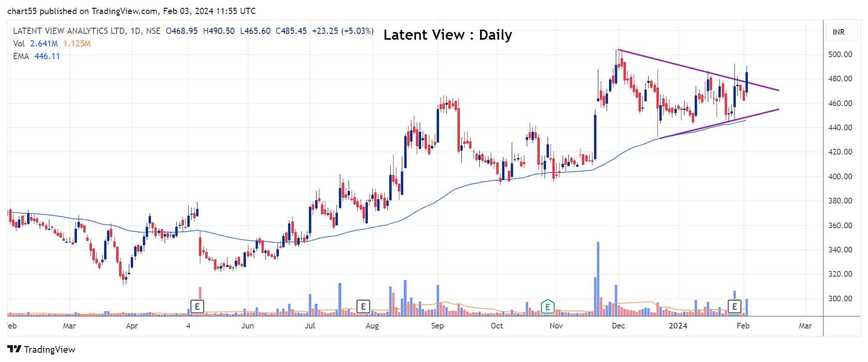Open the INR currency selector

pos(838,32)
